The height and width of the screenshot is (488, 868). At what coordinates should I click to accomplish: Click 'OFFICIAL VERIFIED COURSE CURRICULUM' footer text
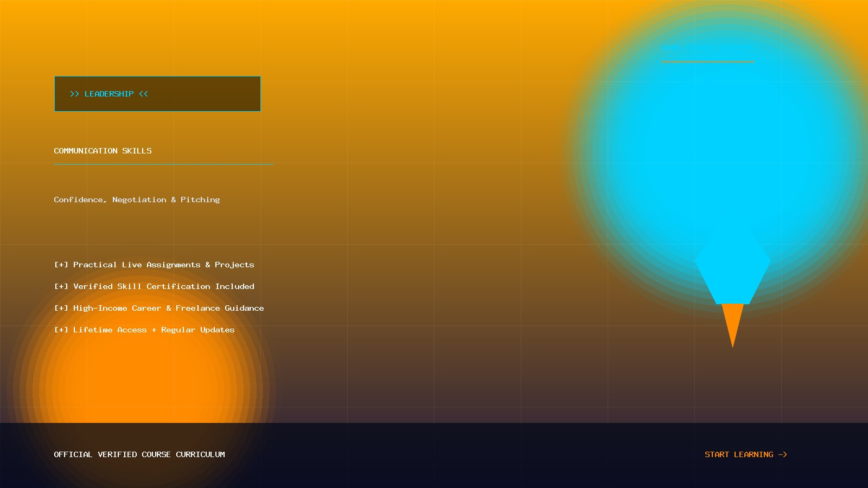[x=139, y=454]
